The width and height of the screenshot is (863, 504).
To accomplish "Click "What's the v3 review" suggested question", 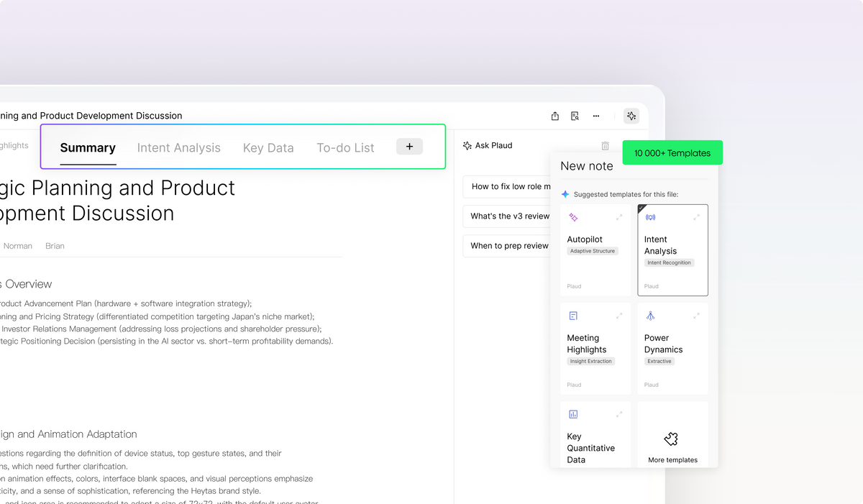I will (509, 216).
